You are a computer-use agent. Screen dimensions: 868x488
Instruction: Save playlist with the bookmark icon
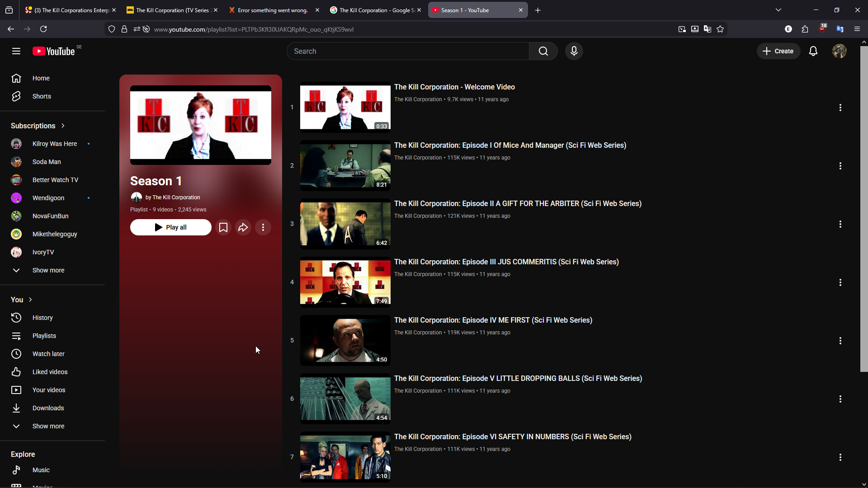click(x=223, y=227)
